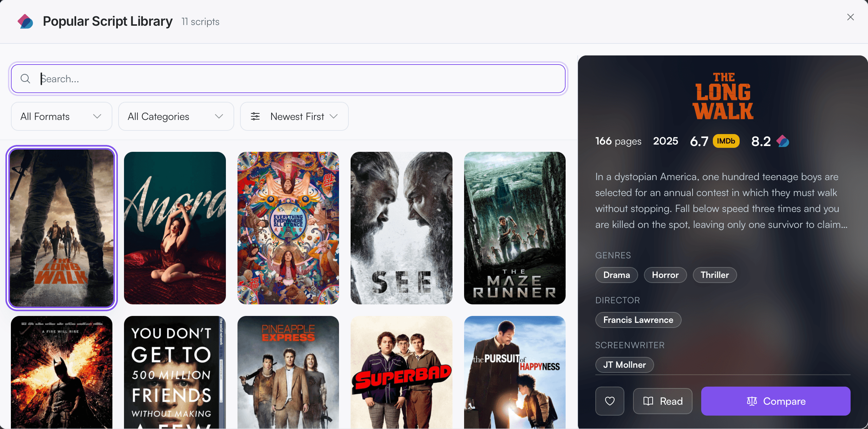Select the Pineapple Express poster thumbnail
Image resolution: width=868 pixels, height=429 pixels.
288,372
